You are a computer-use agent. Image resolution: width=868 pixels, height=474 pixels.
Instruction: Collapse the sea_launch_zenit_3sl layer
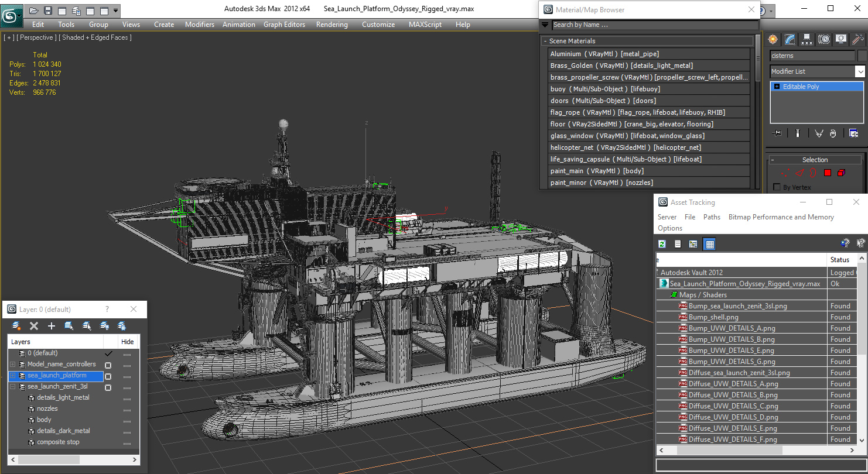point(13,387)
